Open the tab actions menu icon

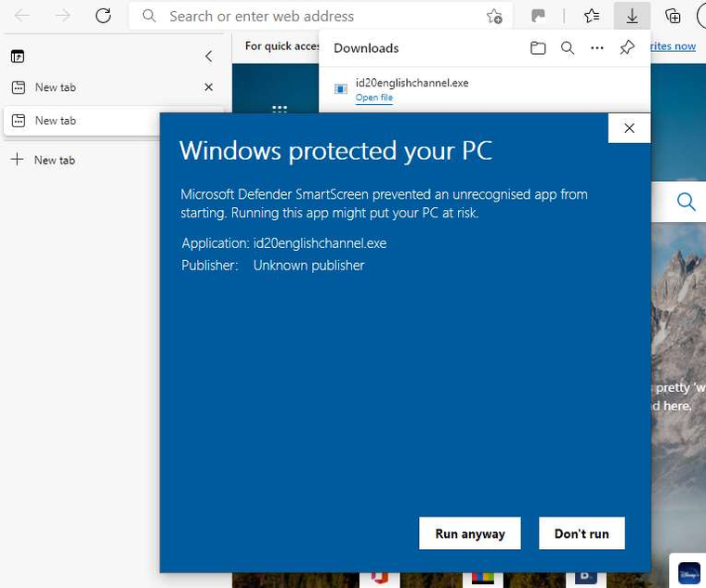[x=18, y=57]
